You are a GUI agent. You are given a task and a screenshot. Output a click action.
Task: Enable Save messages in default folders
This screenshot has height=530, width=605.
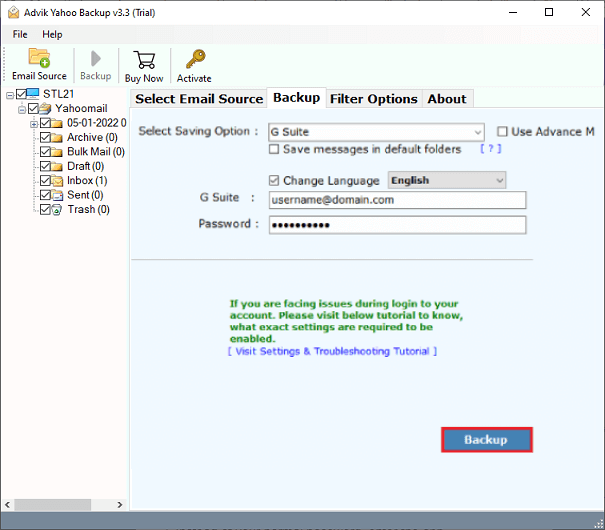click(x=274, y=149)
